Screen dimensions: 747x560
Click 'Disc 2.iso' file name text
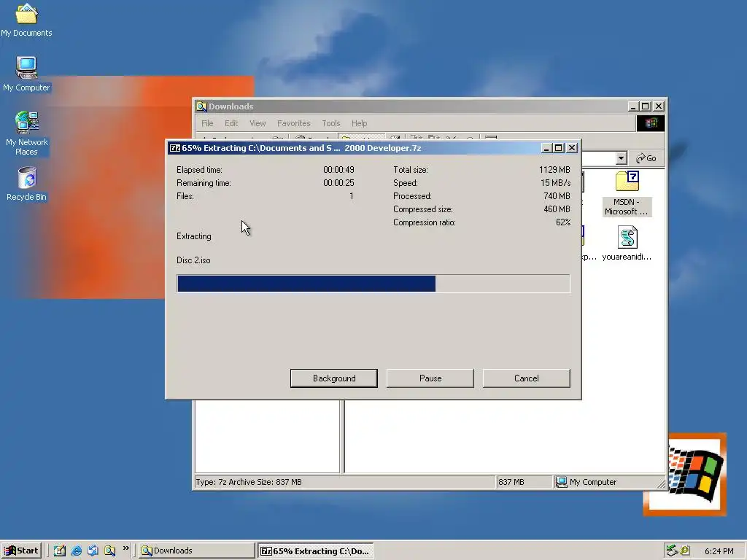click(x=193, y=260)
